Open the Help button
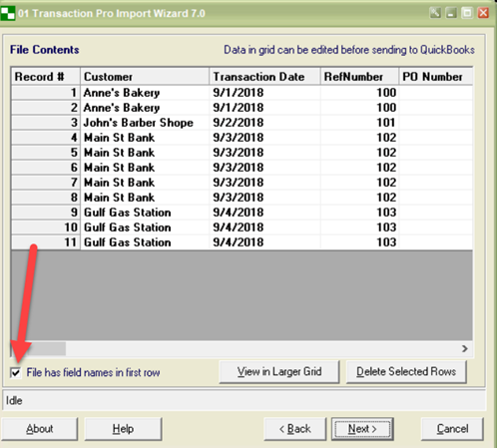 click(x=123, y=429)
